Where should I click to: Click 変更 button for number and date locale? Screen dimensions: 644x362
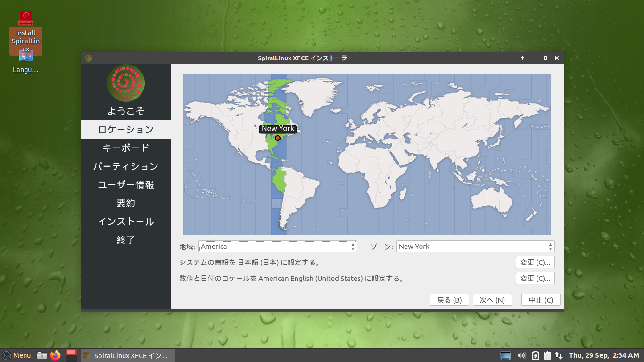tap(535, 279)
